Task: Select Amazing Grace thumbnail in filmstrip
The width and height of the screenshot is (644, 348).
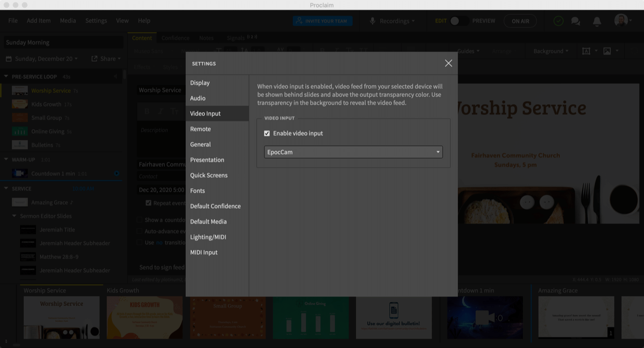Action: coord(576,317)
